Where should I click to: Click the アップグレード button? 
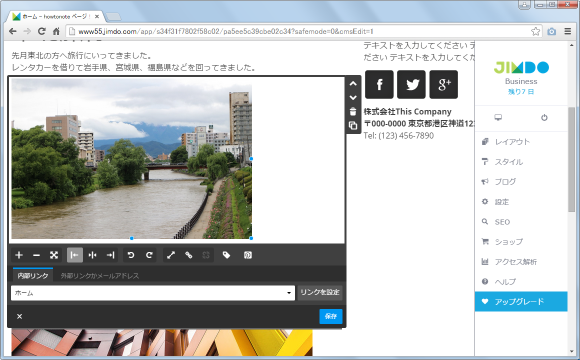click(521, 302)
